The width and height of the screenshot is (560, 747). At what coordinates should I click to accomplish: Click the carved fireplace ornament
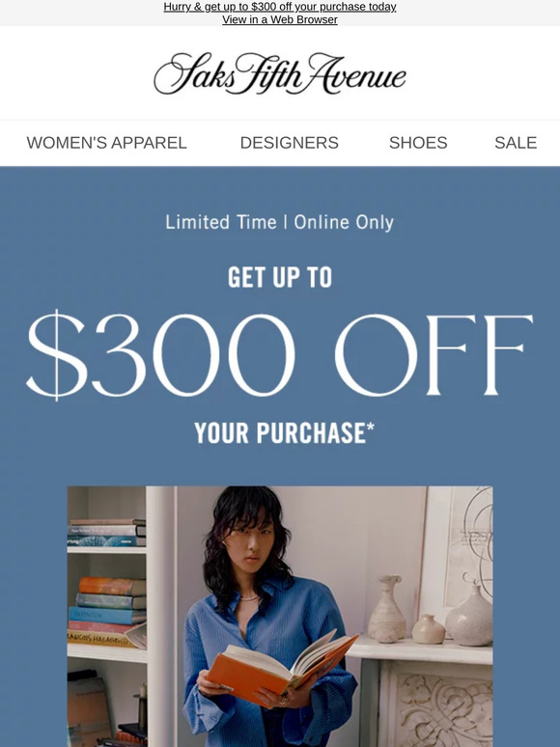point(437,705)
